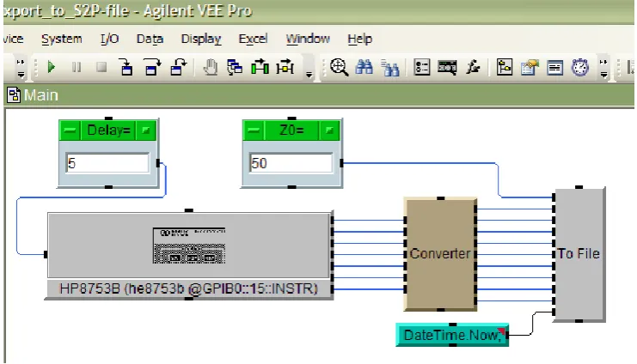Click the fx function builder icon
637x364 pixels.
[x=473, y=67]
